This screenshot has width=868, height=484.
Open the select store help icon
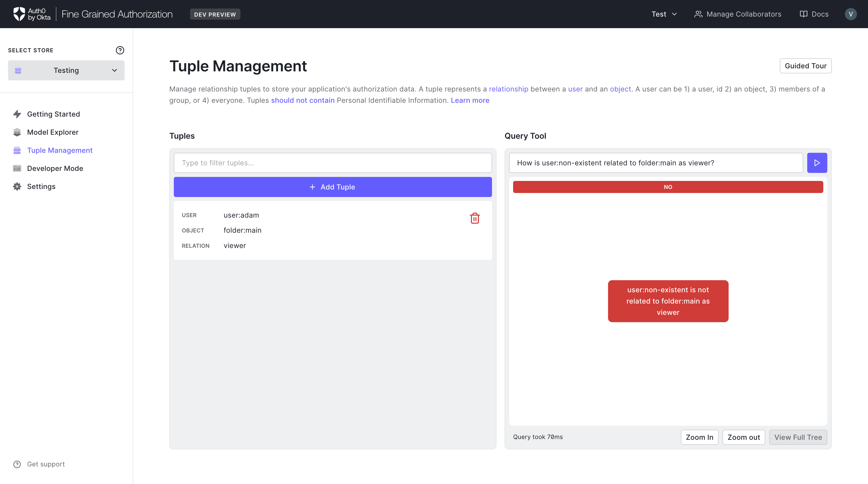tap(120, 50)
